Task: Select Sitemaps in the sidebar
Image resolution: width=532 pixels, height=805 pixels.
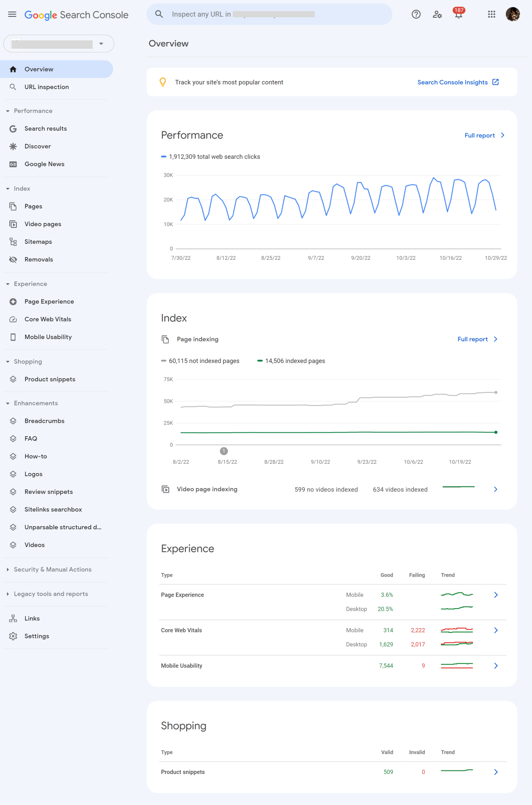Action: coord(38,242)
